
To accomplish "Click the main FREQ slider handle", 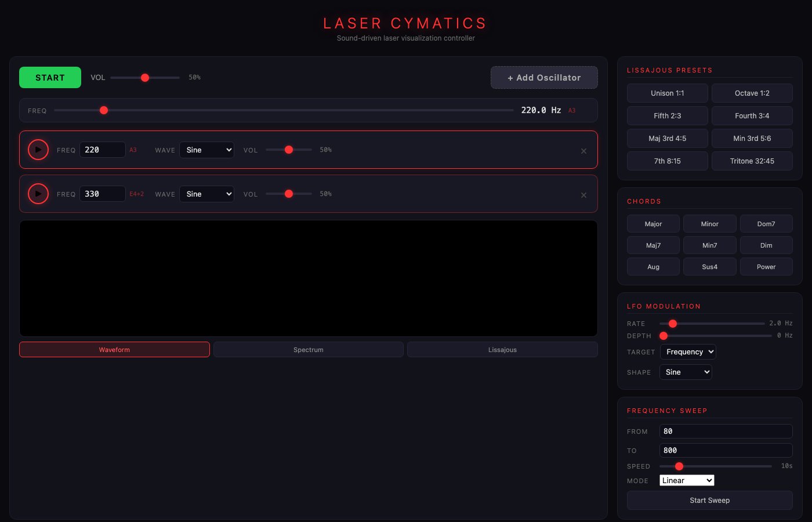I will tap(104, 110).
